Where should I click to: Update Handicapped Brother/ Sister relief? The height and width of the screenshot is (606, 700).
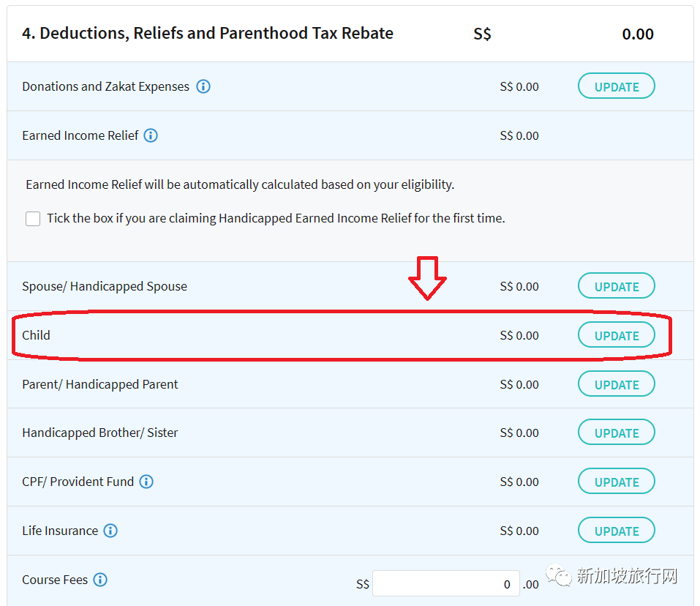point(616,433)
